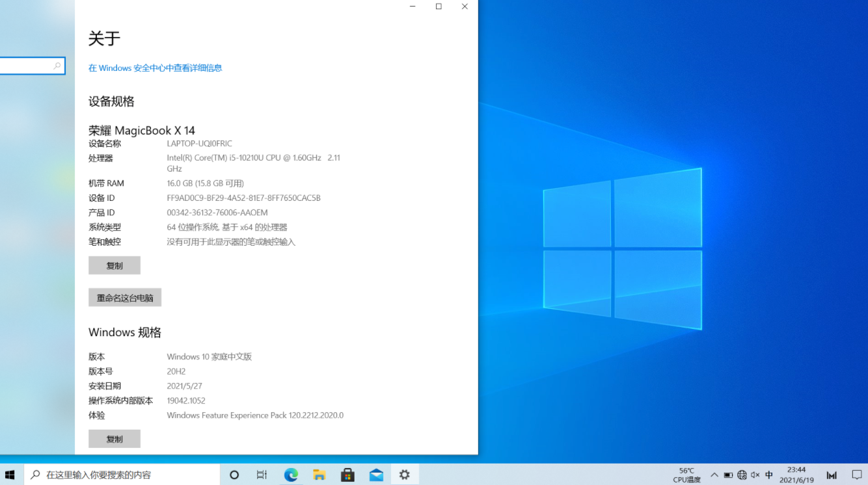This screenshot has width=868, height=485.
Task: Click the 没有可用于此显示器的笔或触控输入 text
Action: tap(231, 242)
